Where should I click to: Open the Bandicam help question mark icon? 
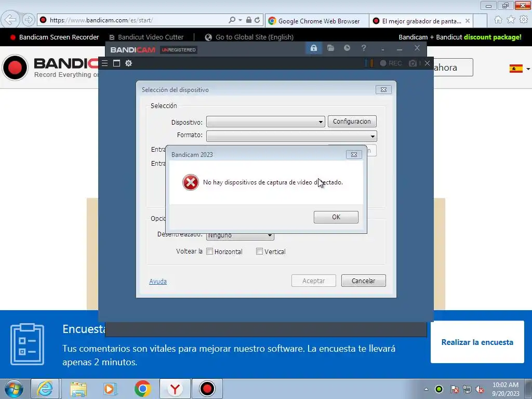(363, 48)
